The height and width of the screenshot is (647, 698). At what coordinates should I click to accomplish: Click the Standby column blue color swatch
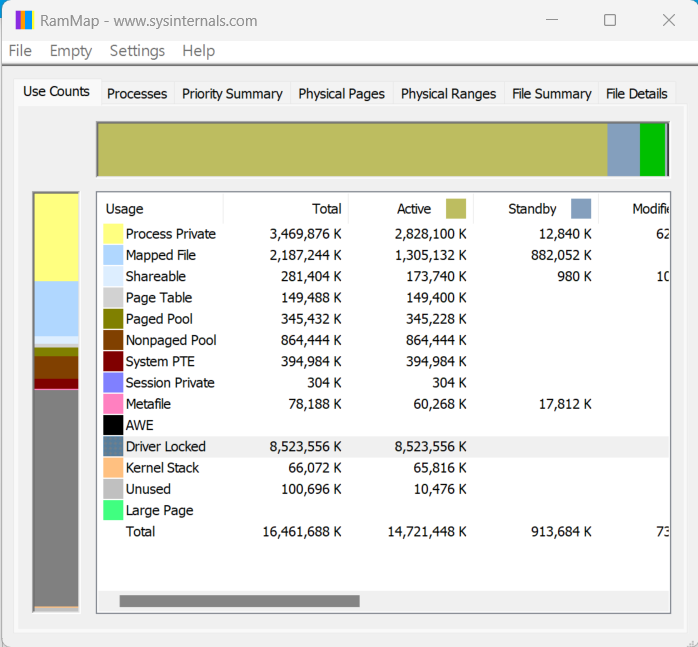coord(581,209)
